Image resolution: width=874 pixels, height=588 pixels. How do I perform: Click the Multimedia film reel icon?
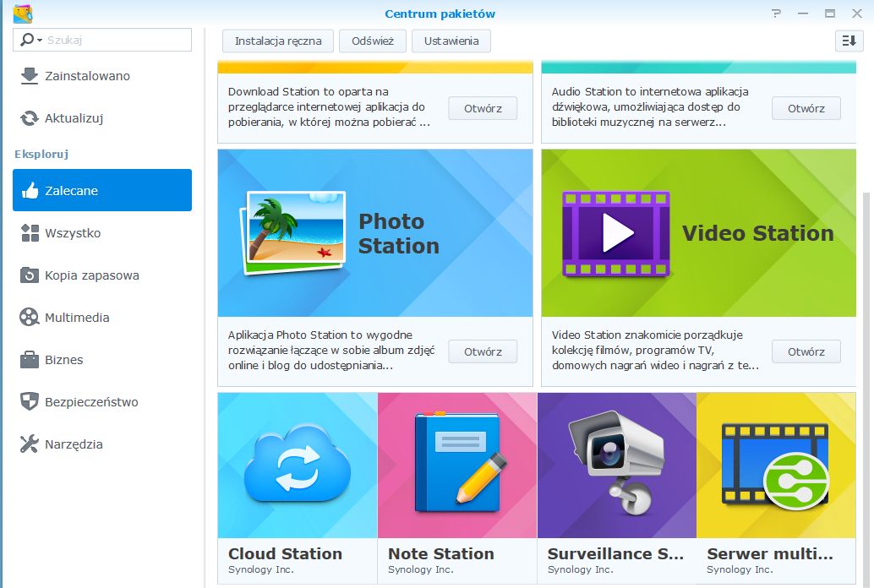click(x=29, y=318)
